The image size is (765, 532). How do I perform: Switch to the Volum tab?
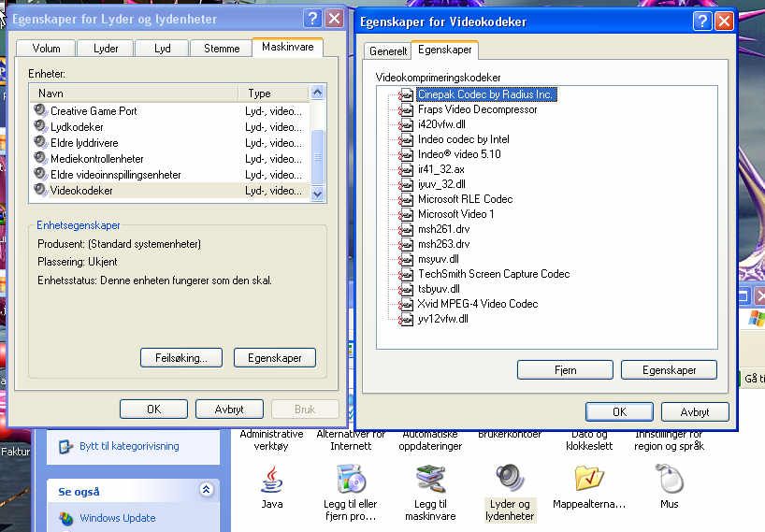click(x=47, y=49)
